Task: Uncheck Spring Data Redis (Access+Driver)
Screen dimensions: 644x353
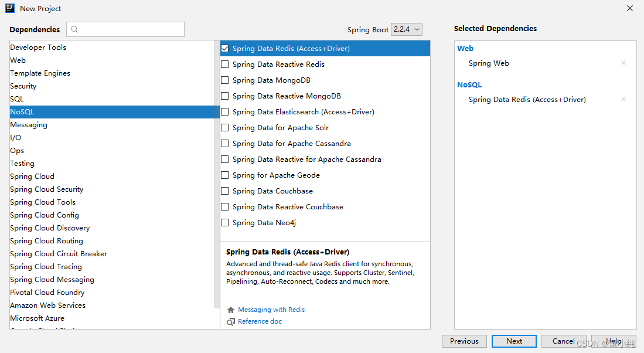Action: pos(225,49)
